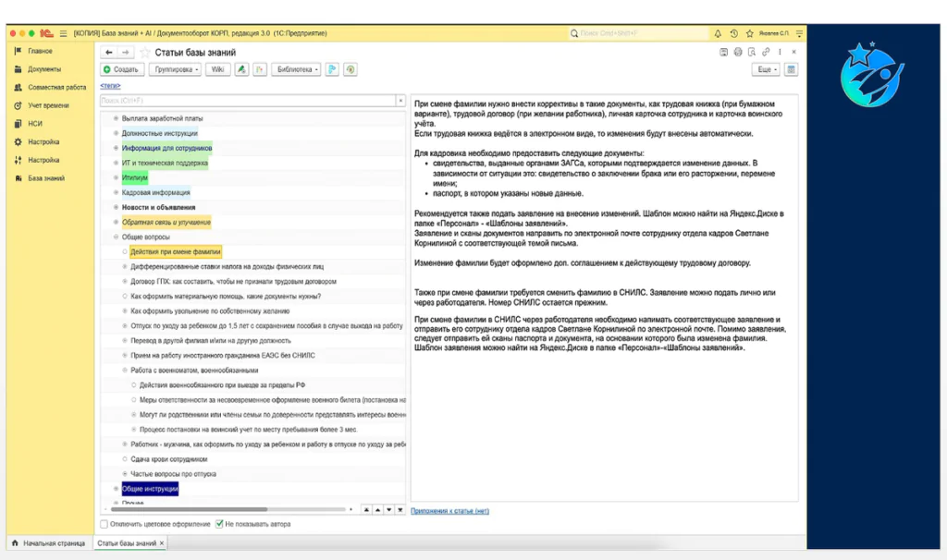Viewport: 947px width, 560px height.
Task: Copy link with chain icon
Action: point(766,52)
